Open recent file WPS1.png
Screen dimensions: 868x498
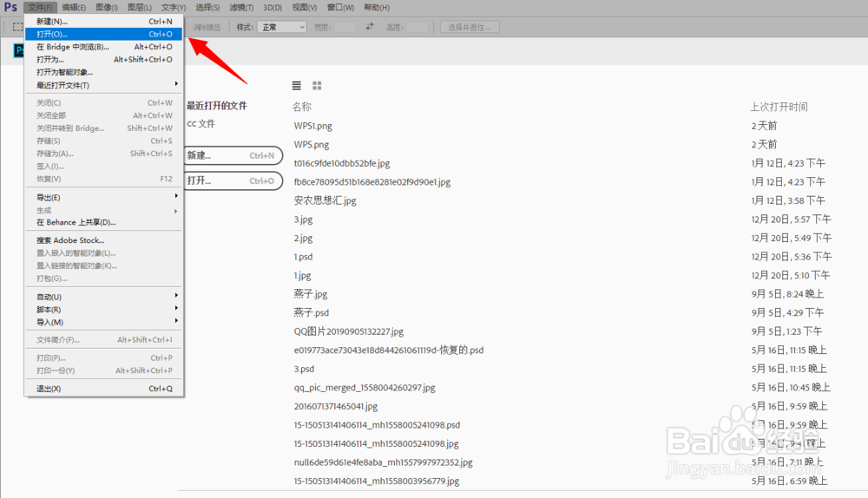[312, 126]
